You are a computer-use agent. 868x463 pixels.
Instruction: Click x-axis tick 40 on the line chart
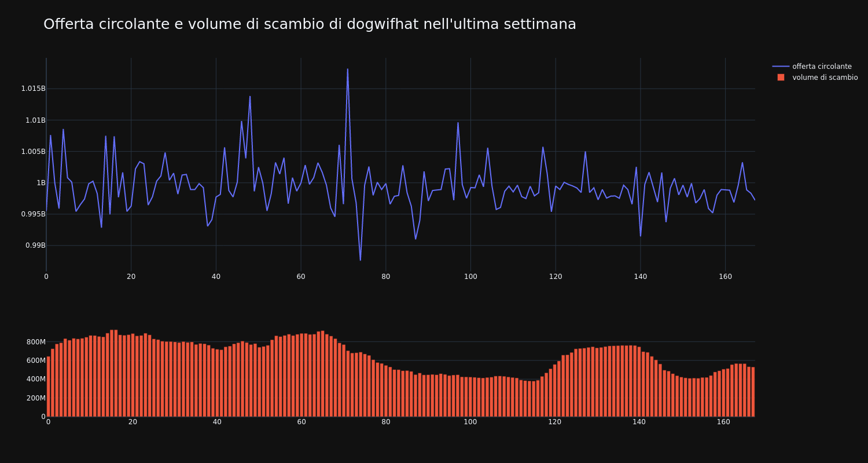click(x=216, y=277)
